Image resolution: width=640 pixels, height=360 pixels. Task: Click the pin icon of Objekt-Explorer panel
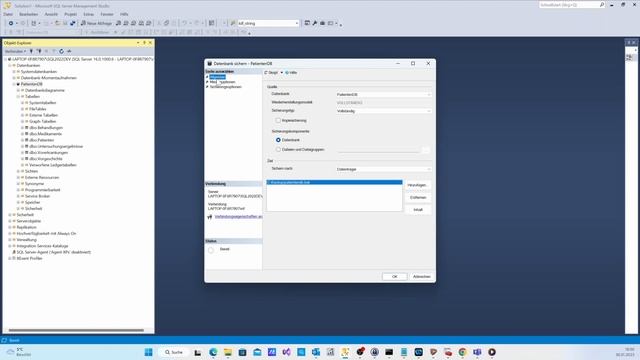(x=144, y=42)
